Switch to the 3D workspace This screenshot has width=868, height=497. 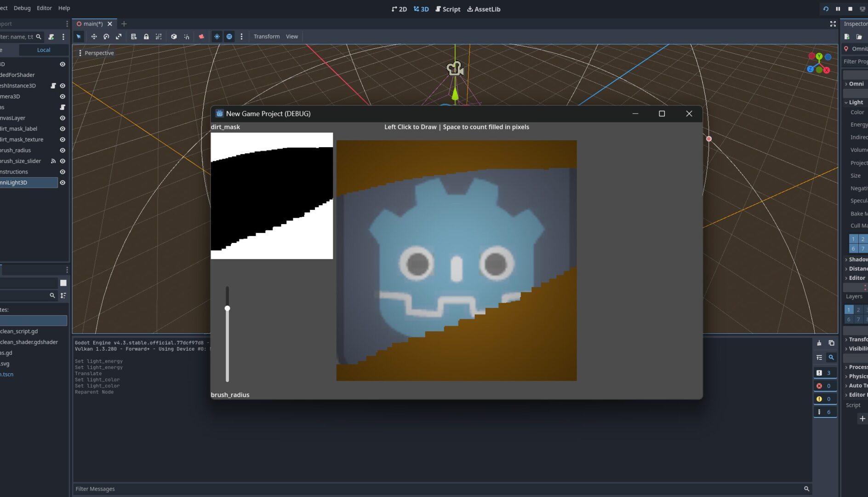(421, 9)
